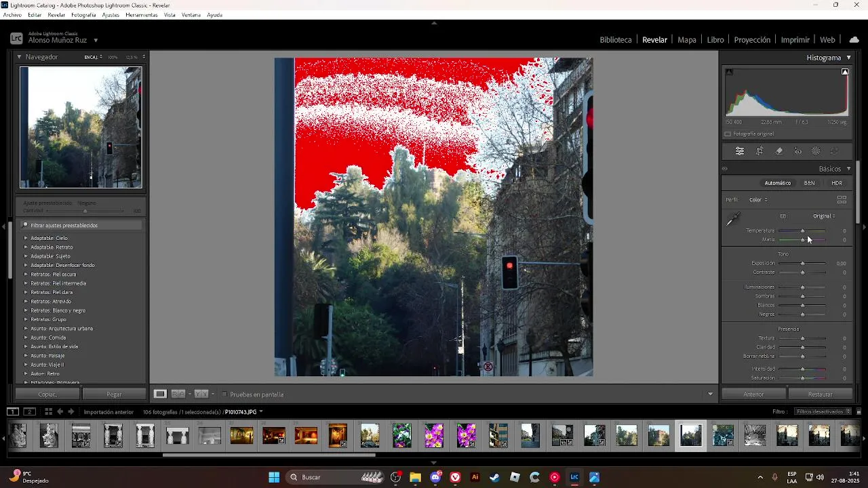
Task: Expand Retratos: Piel oscura presets
Action: [26, 274]
